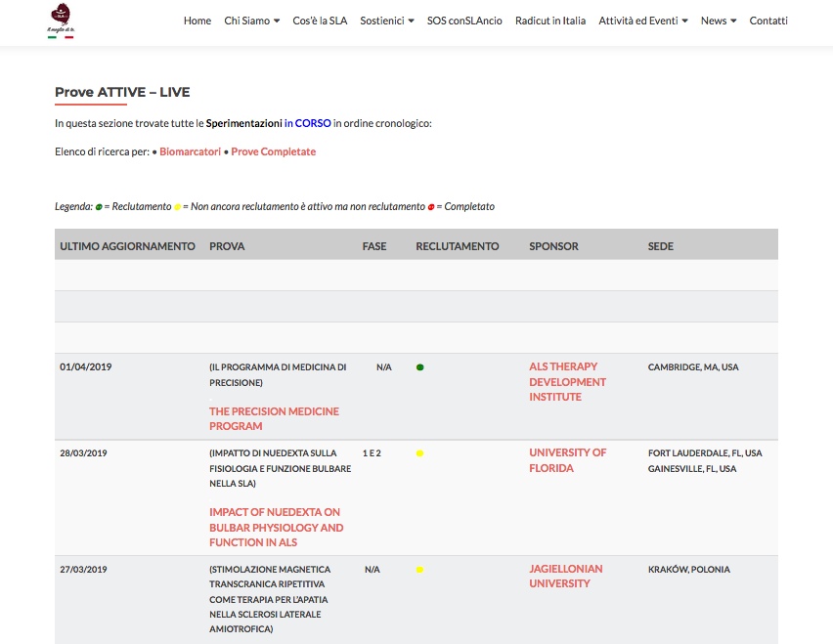Open the Biomarcatori link
This screenshot has width=833, height=644.
coord(191,151)
